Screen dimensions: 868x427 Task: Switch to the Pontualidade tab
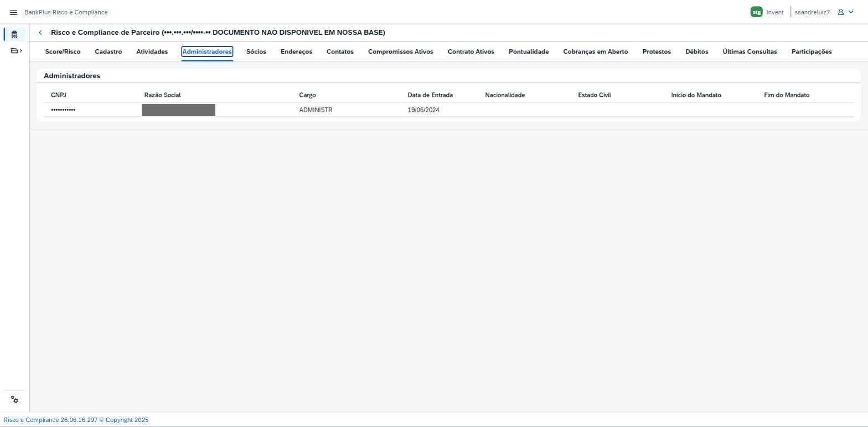pyautogui.click(x=529, y=51)
